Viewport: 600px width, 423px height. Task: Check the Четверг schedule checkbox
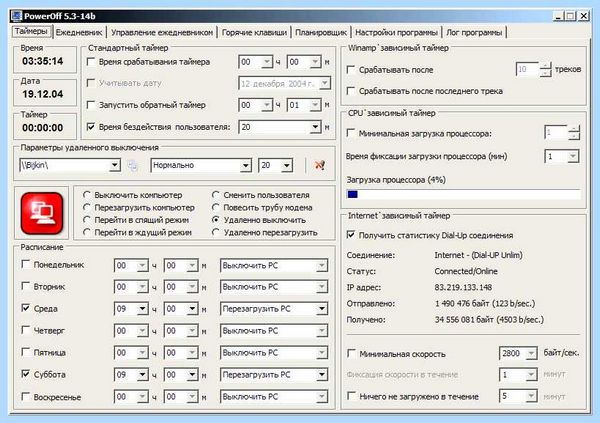[26, 330]
